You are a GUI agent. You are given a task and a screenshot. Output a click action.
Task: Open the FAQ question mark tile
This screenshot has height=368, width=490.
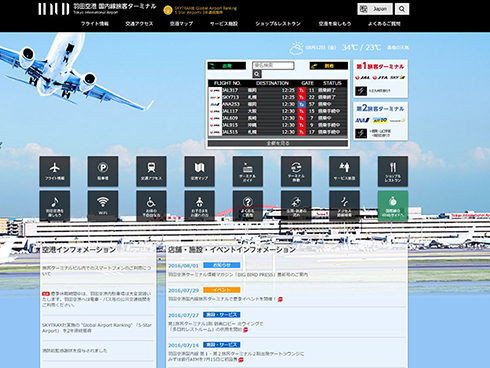pos(248,206)
